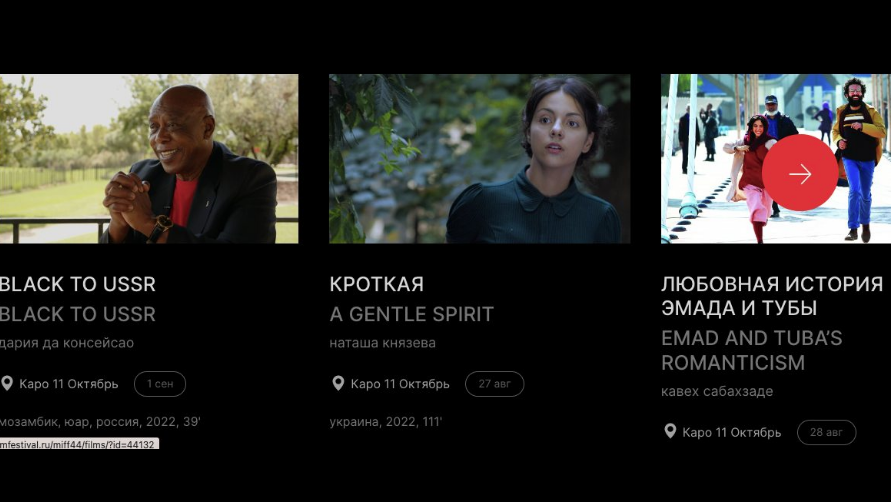Screen dimensions: 891x502
Task: Click location pin icon under Кроткая
Action: click(338, 383)
